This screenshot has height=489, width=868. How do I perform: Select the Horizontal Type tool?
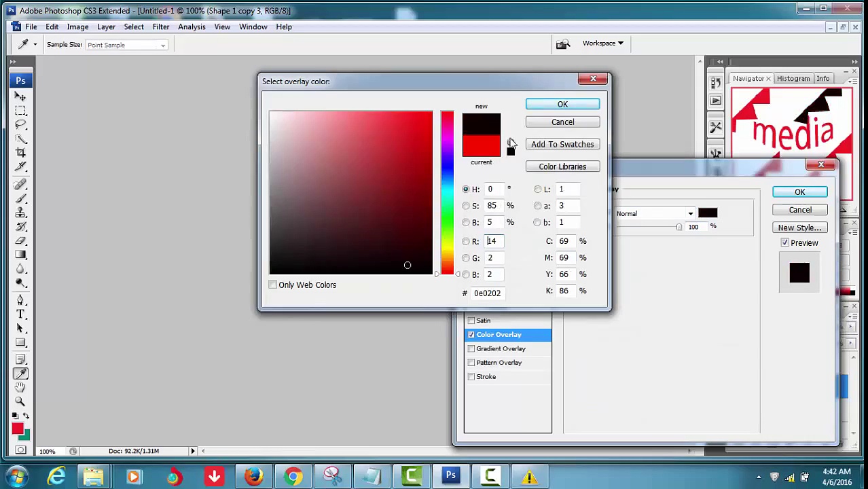point(20,314)
